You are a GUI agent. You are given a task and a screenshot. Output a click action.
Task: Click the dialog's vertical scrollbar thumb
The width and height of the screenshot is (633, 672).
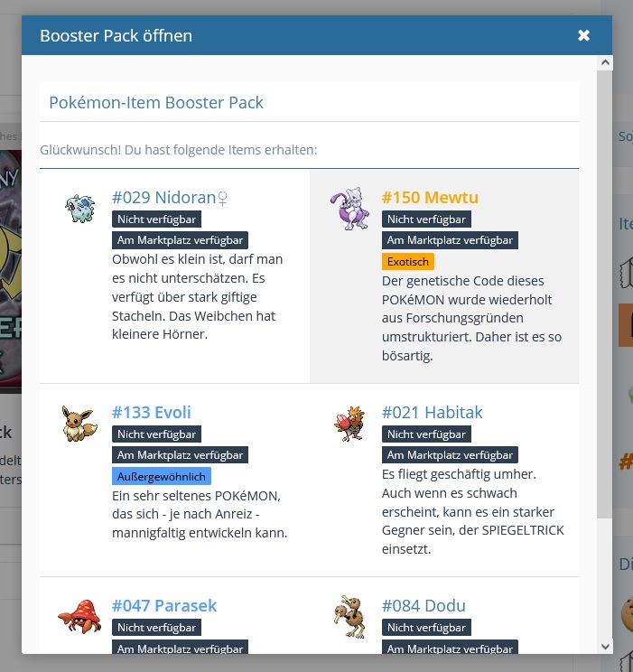(x=605, y=294)
